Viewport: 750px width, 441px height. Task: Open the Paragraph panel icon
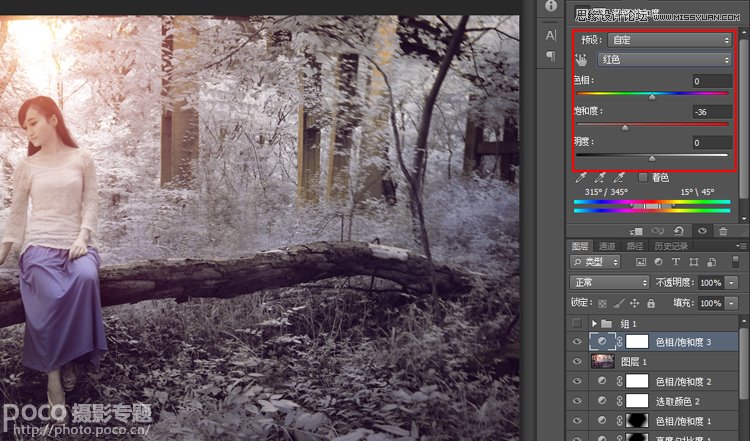[x=550, y=57]
